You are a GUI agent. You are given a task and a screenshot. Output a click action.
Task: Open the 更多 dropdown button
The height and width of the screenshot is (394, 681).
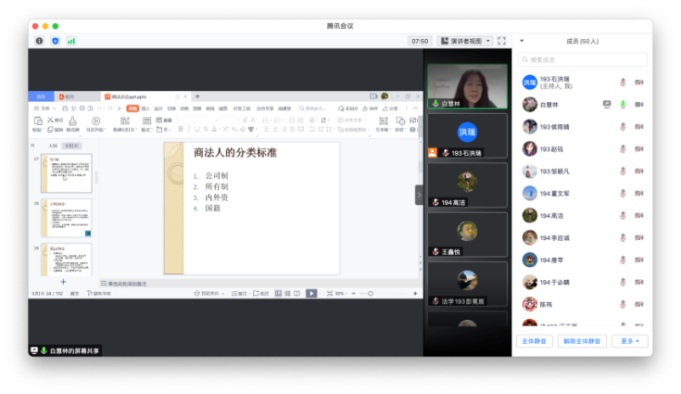pyautogui.click(x=630, y=341)
